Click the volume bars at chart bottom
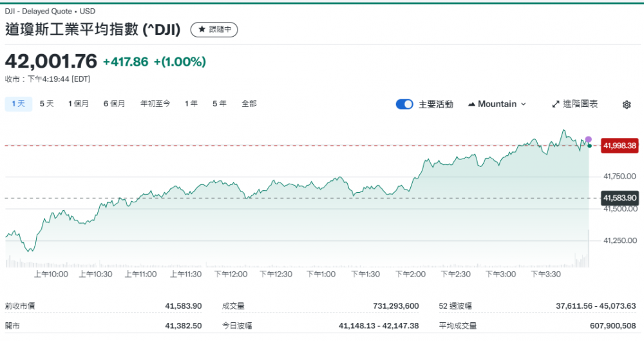This screenshot has width=644, height=341. 296,263
